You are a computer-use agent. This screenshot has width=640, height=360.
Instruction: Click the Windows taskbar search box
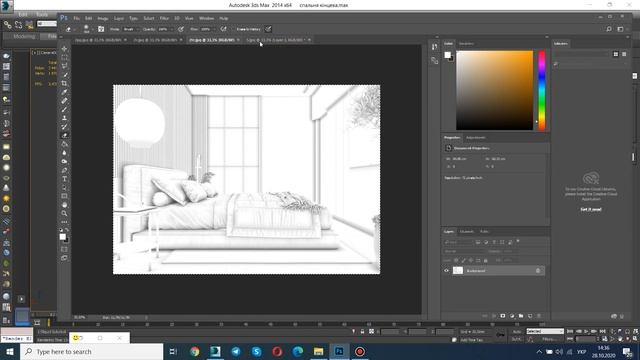[x=92, y=351]
